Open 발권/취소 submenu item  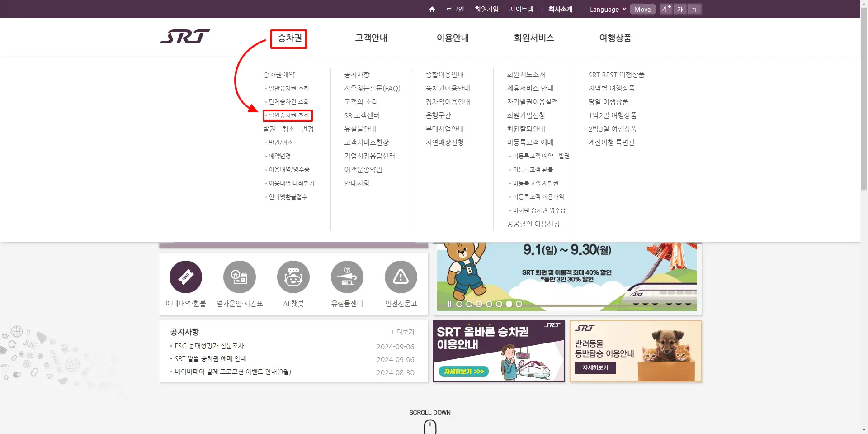tap(280, 143)
